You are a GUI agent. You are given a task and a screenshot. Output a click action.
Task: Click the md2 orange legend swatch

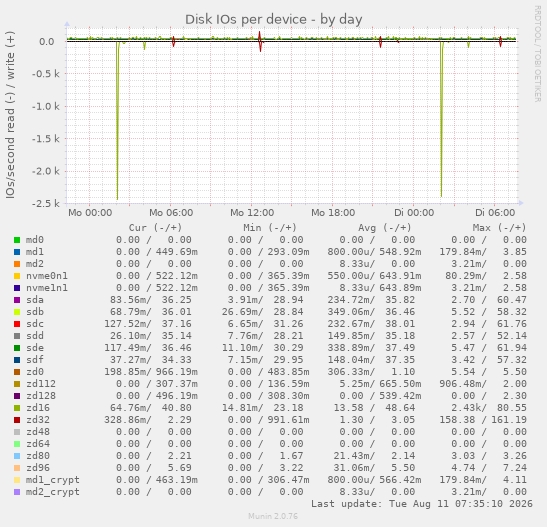pyautogui.click(x=17, y=264)
